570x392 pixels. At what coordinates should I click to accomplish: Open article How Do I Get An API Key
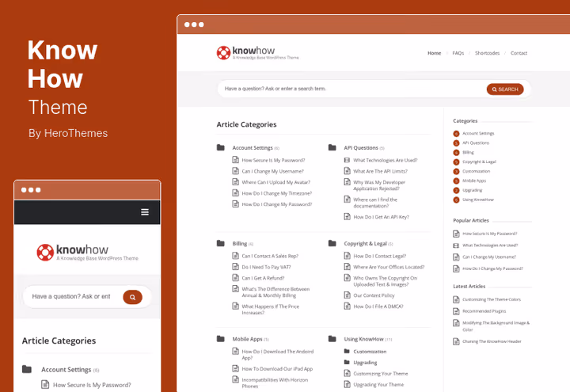pos(381,217)
